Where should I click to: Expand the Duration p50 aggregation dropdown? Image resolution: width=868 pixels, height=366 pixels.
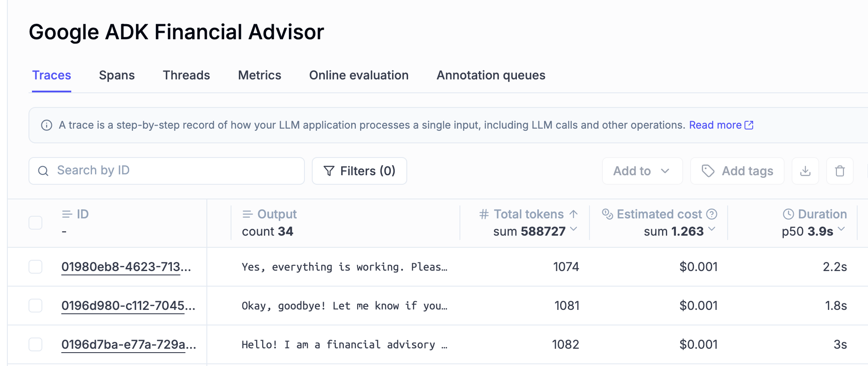pyautogui.click(x=841, y=229)
